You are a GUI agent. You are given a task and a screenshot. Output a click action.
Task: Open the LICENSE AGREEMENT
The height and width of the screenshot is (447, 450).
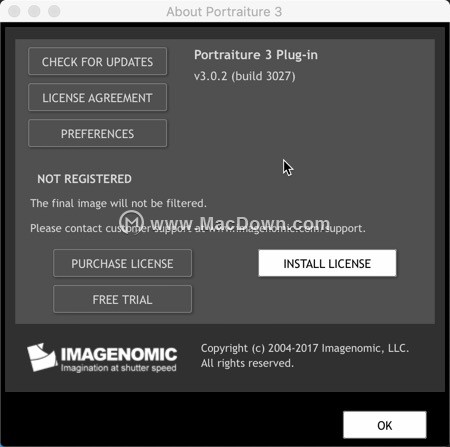click(x=97, y=97)
